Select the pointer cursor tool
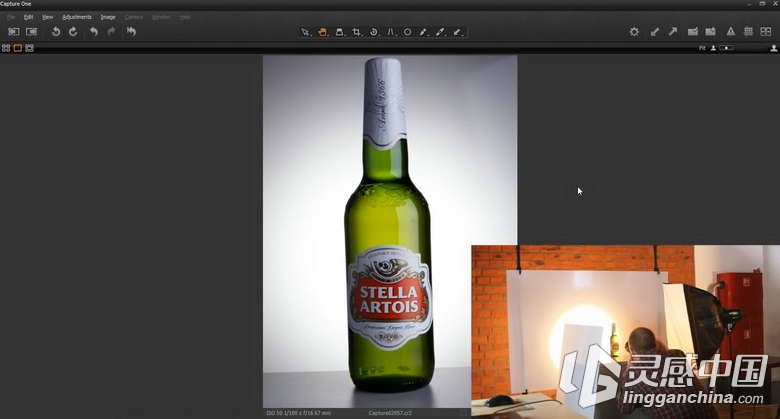 click(x=305, y=32)
